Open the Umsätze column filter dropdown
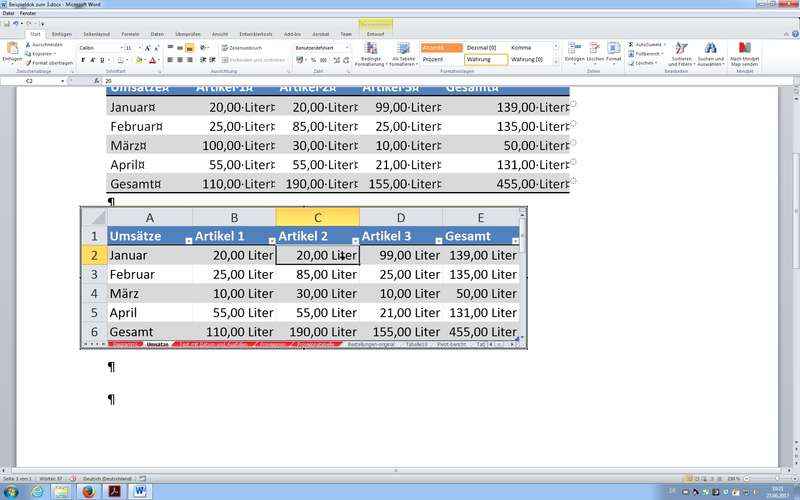Image resolution: width=800 pixels, height=500 pixels. click(x=188, y=241)
